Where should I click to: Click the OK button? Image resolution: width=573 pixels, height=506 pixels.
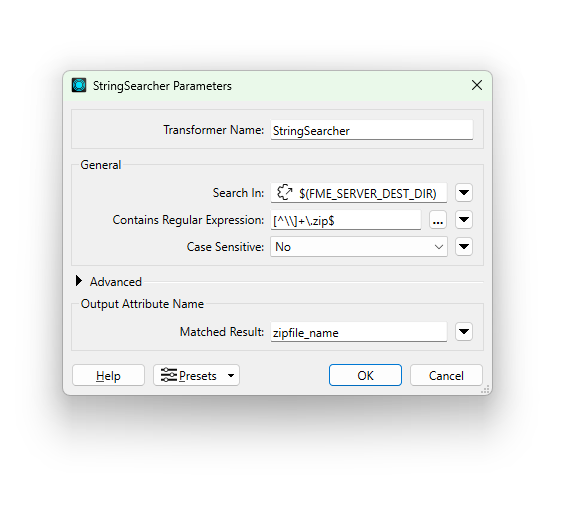coord(365,375)
